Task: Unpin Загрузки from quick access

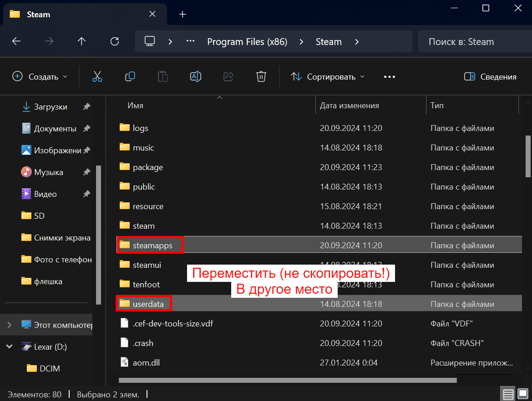Action: 87,107
